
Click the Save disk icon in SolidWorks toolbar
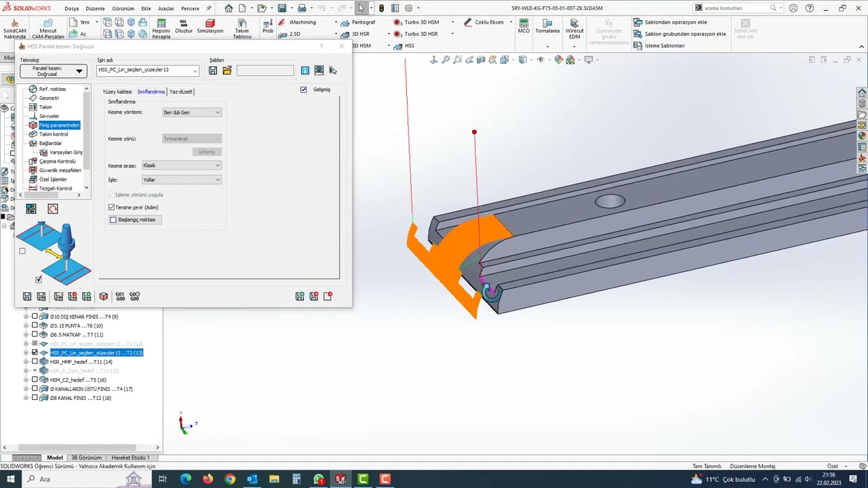point(282,8)
